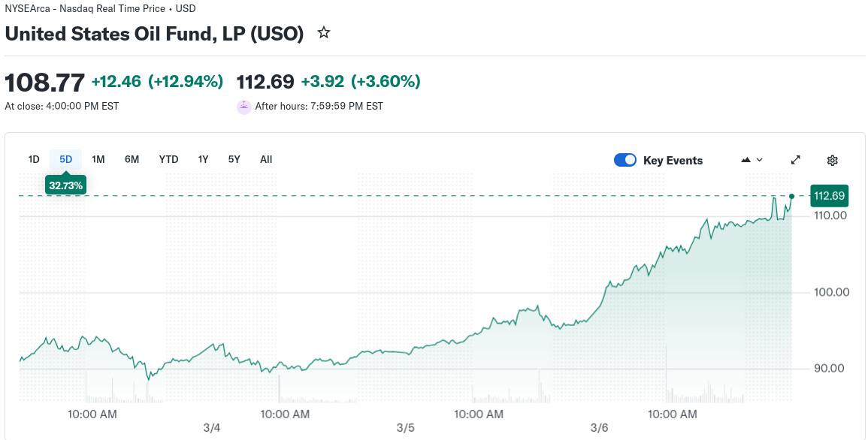Click the 3/6 date marker on axis
The image size is (868, 440).
point(599,429)
